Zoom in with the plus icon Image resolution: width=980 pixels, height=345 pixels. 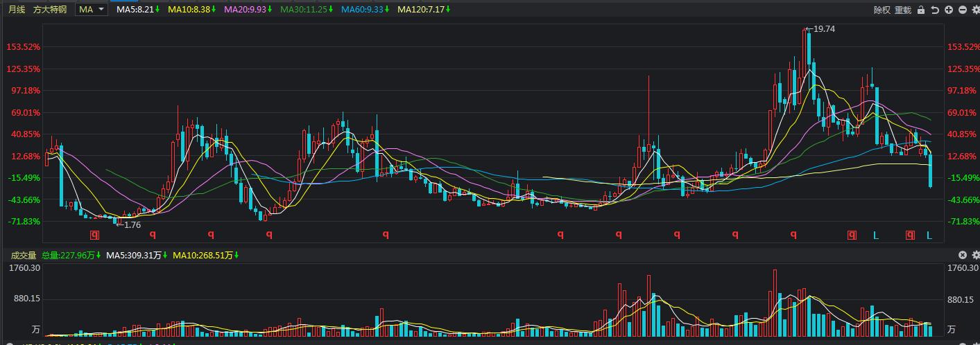949,10
